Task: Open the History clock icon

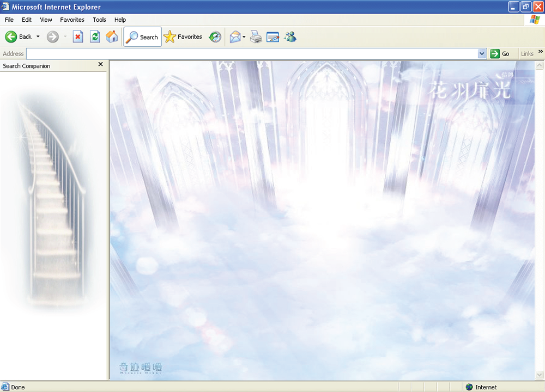Action: click(215, 36)
